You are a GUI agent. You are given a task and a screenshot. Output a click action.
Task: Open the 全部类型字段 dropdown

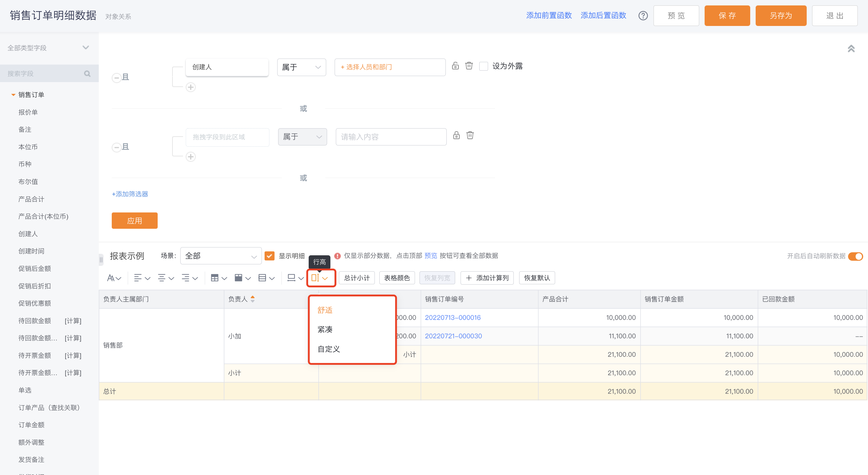(x=49, y=48)
